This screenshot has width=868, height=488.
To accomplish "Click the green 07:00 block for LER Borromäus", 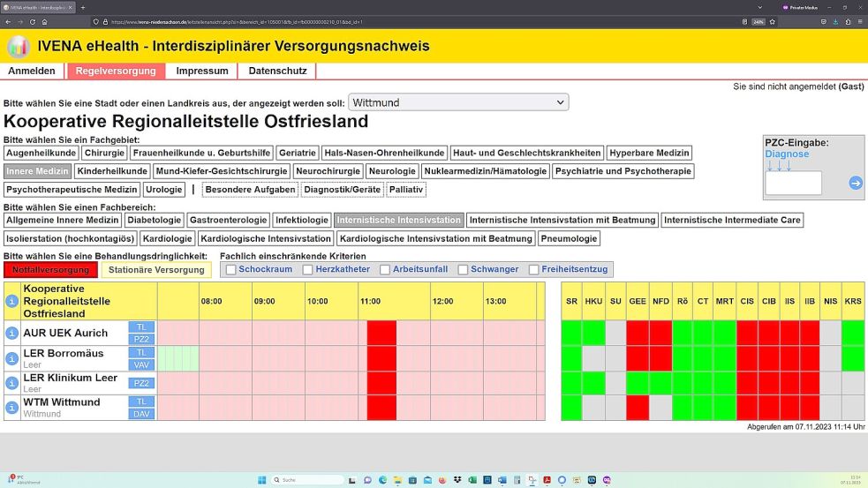I will 178,358.
